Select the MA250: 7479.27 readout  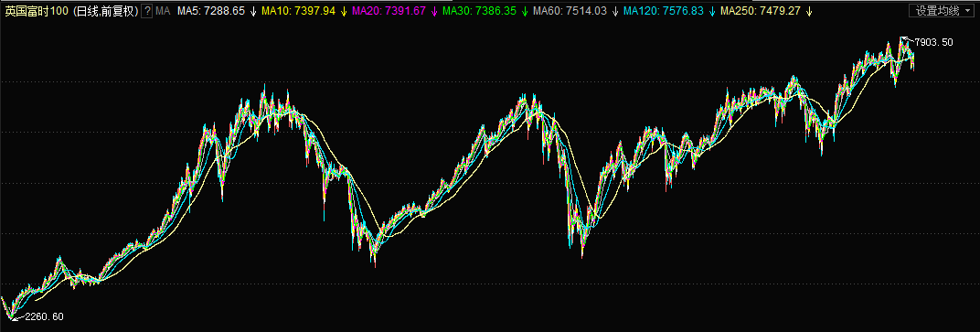click(761, 11)
